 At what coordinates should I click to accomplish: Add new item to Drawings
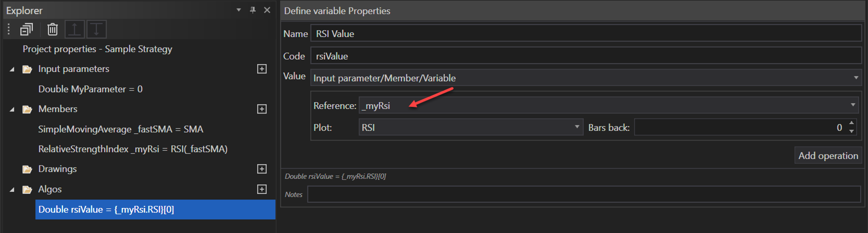262,169
